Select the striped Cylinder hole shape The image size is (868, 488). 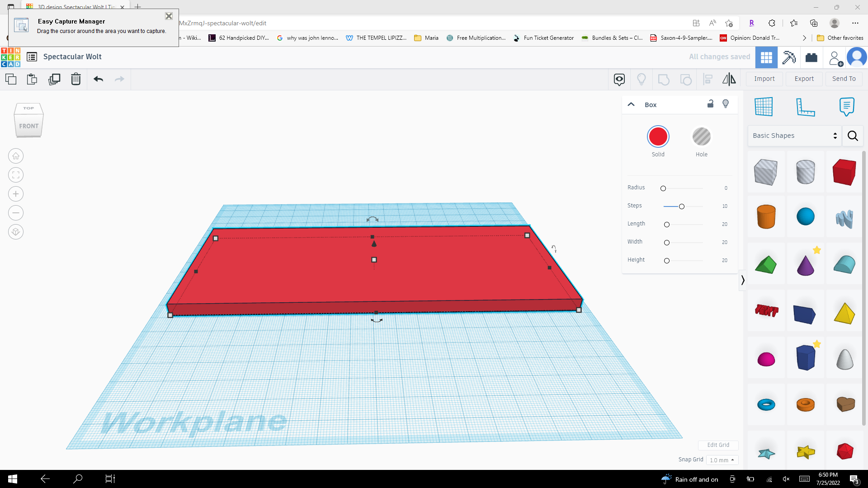[805, 172]
